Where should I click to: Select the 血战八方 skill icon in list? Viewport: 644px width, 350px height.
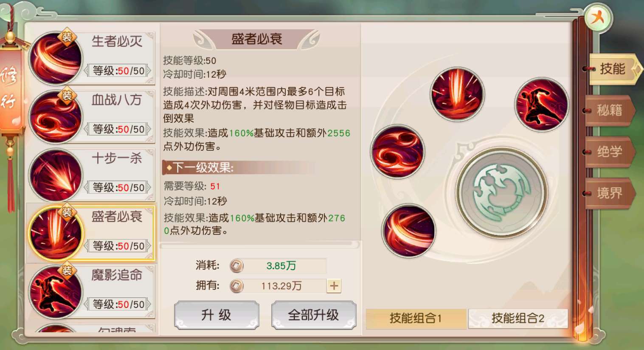click(x=55, y=116)
